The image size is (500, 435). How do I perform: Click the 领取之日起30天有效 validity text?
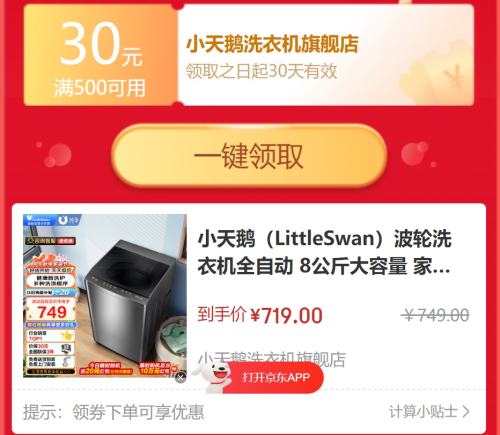[x=262, y=71]
